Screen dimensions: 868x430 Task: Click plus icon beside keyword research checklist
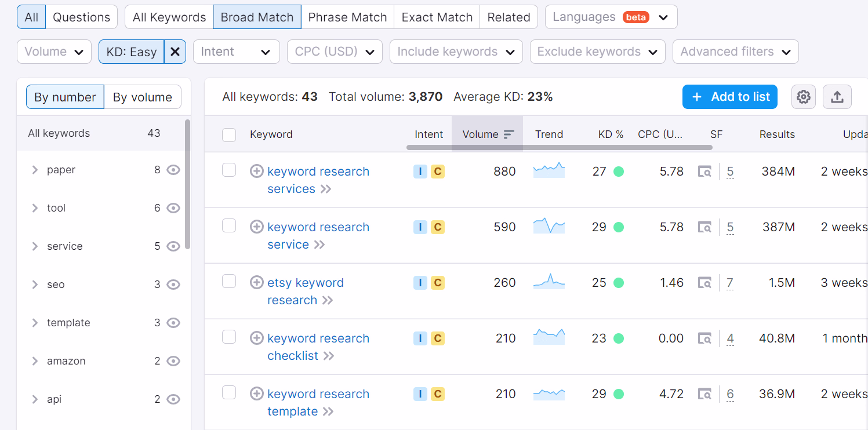point(256,338)
